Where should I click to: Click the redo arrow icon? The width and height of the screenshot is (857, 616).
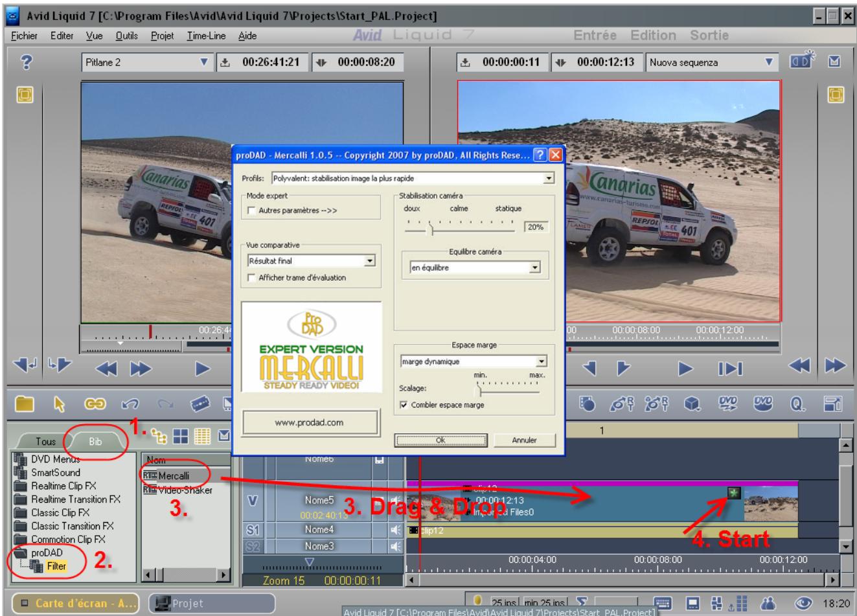pyautogui.click(x=165, y=404)
